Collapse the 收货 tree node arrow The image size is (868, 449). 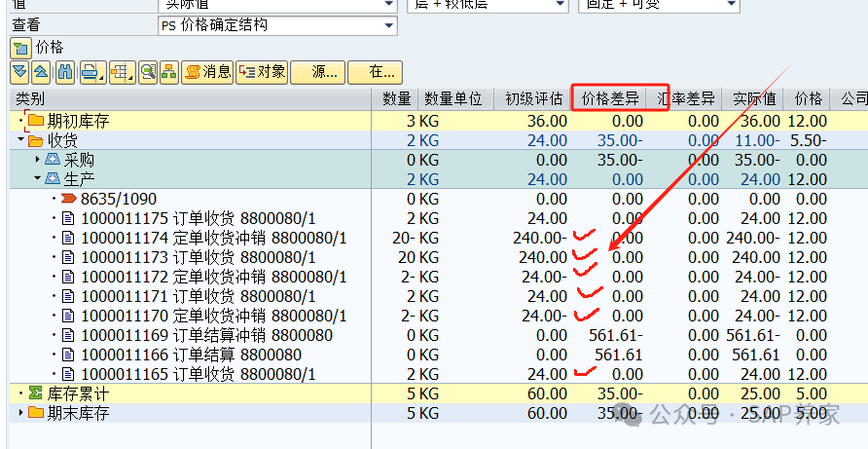(21, 139)
